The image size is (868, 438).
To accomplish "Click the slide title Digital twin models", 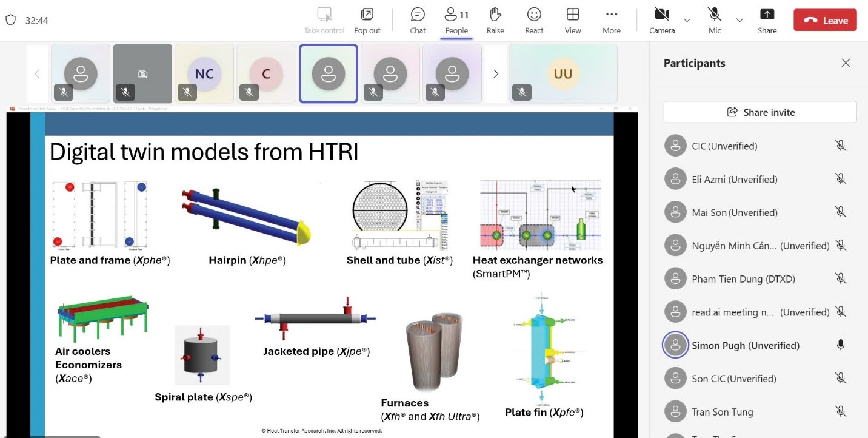I will 204,152.
